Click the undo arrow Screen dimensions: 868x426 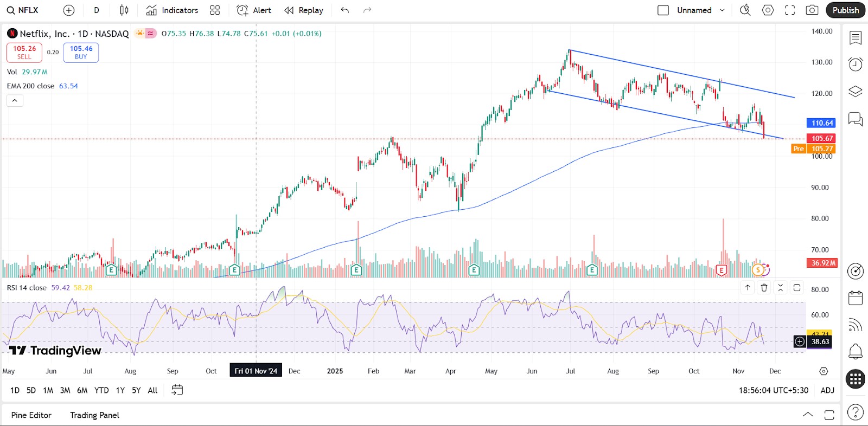click(344, 10)
